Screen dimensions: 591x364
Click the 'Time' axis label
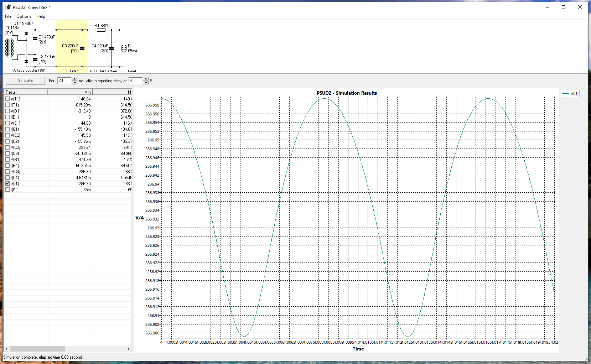pyautogui.click(x=358, y=349)
